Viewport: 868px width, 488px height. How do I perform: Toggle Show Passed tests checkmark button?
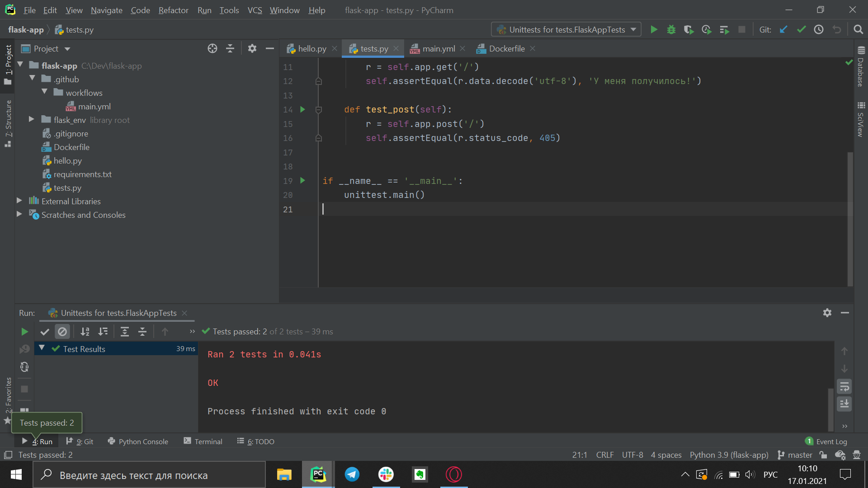pyautogui.click(x=45, y=332)
